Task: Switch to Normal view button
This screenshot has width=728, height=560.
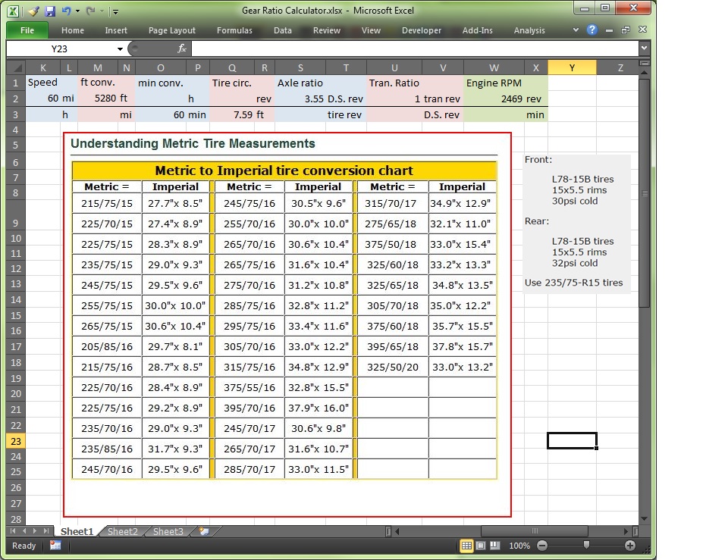Action: (466, 546)
